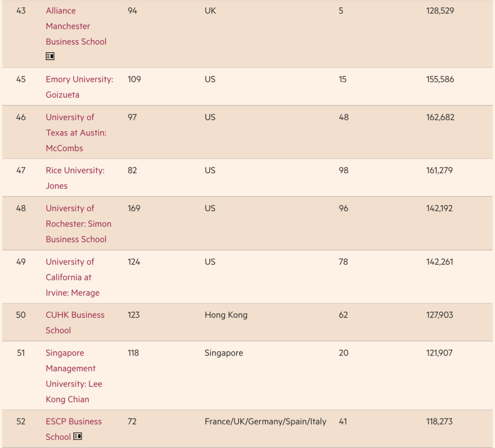Click salary value 121,907 in Singapore row

point(440,353)
